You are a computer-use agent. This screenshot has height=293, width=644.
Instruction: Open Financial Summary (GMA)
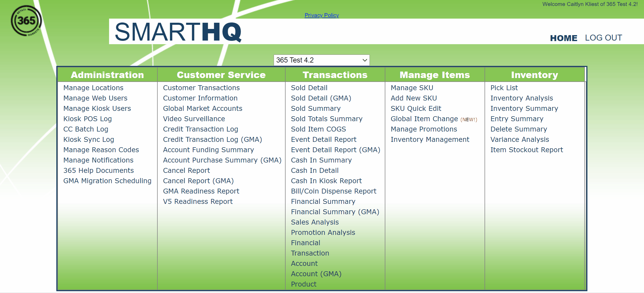[x=335, y=212]
